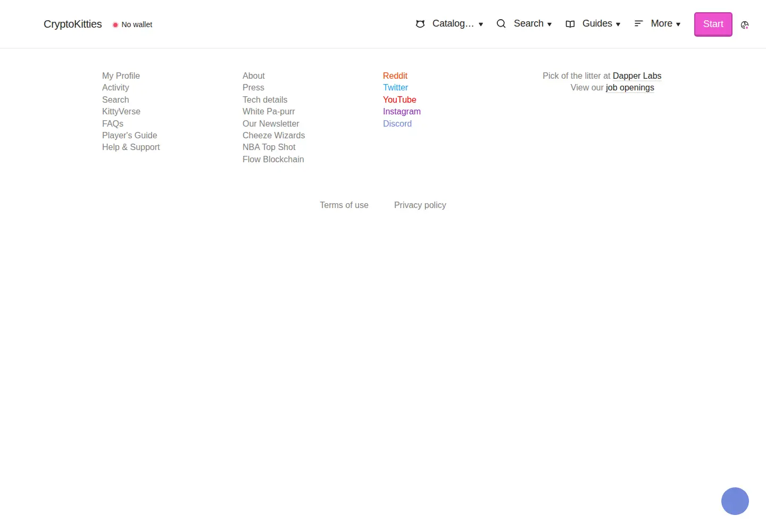Viewport: 766px width, 532px height.
Task: Visit the KittyVerse link
Action: click(121, 112)
